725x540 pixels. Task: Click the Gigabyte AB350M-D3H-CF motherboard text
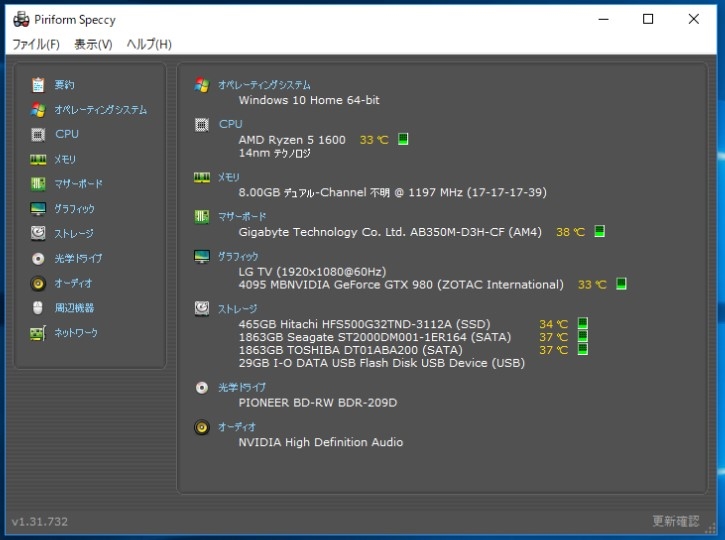(x=390, y=232)
